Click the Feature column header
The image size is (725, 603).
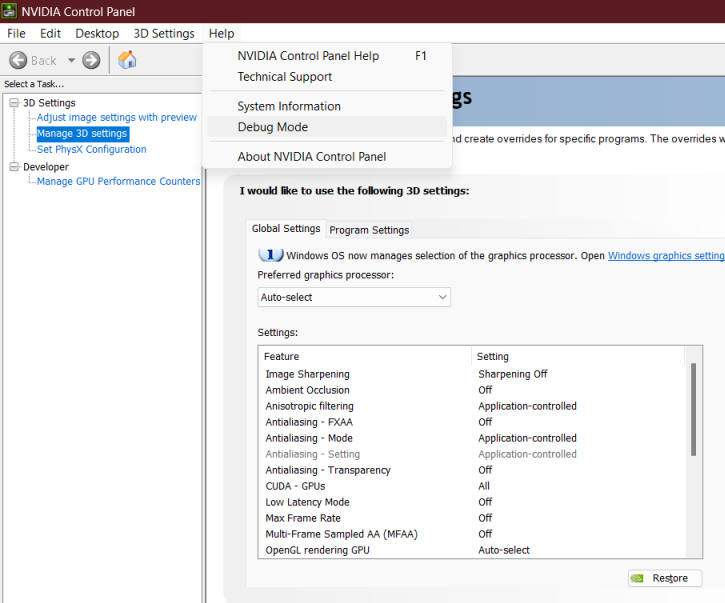coord(364,357)
